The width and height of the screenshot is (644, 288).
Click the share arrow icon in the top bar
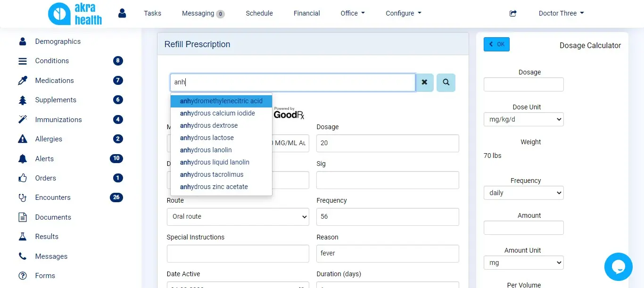pos(512,13)
